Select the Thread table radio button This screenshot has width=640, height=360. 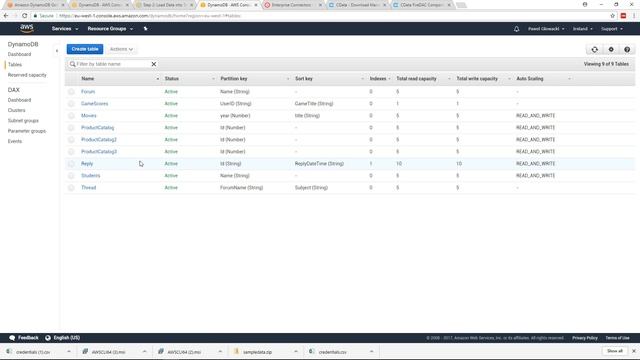[71, 188]
